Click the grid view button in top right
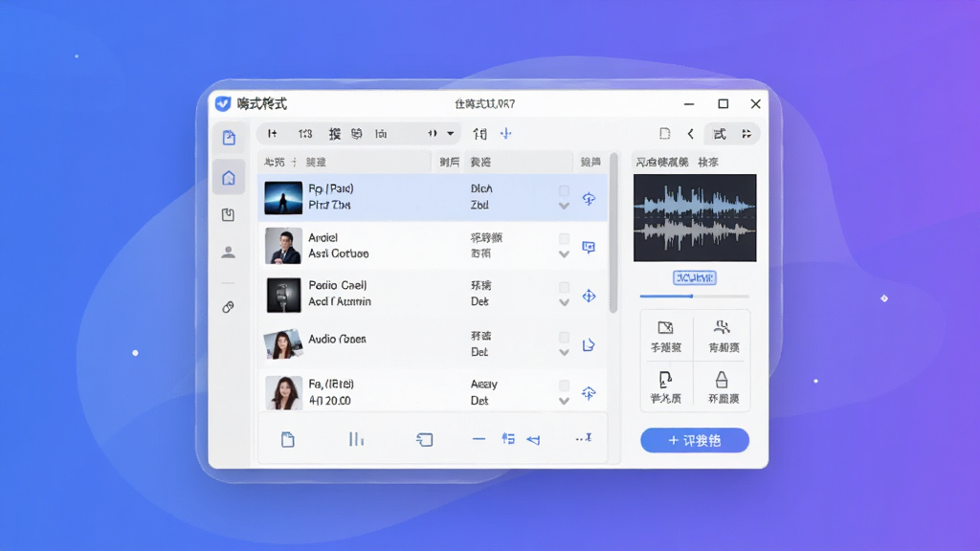The width and height of the screenshot is (980, 551). point(746,134)
